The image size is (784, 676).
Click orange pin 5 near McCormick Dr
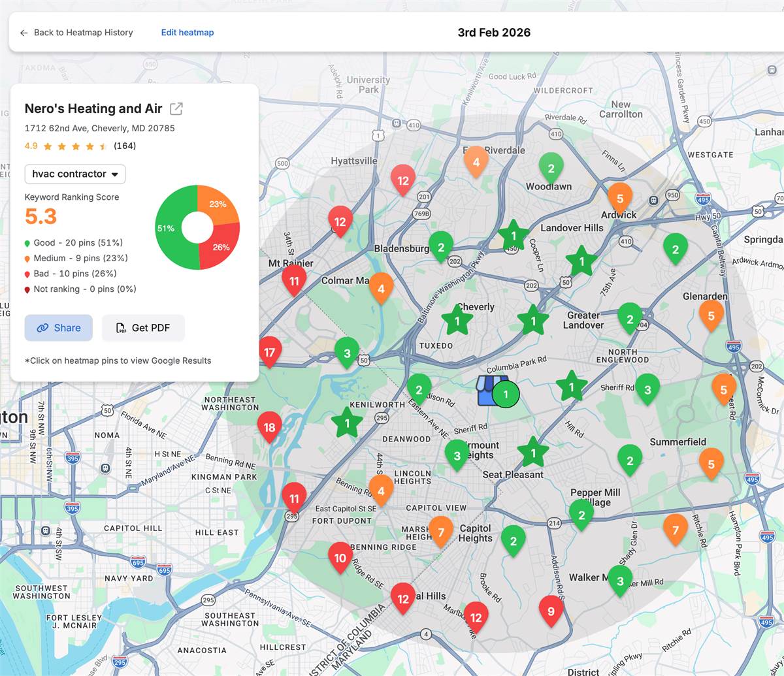[723, 391]
